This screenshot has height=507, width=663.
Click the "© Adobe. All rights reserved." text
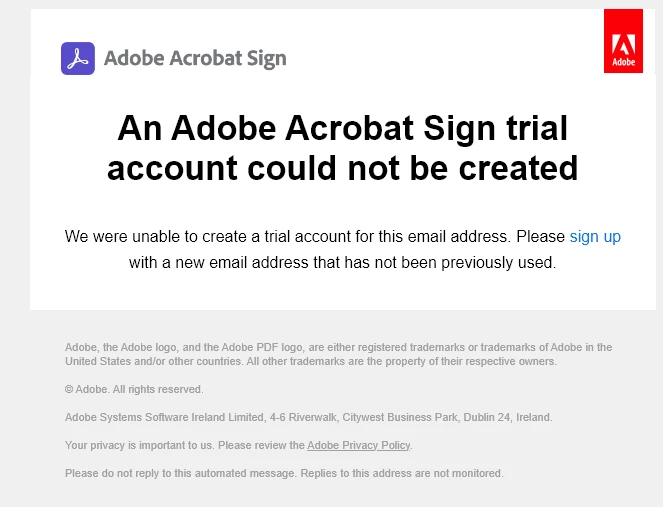[134, 389]
